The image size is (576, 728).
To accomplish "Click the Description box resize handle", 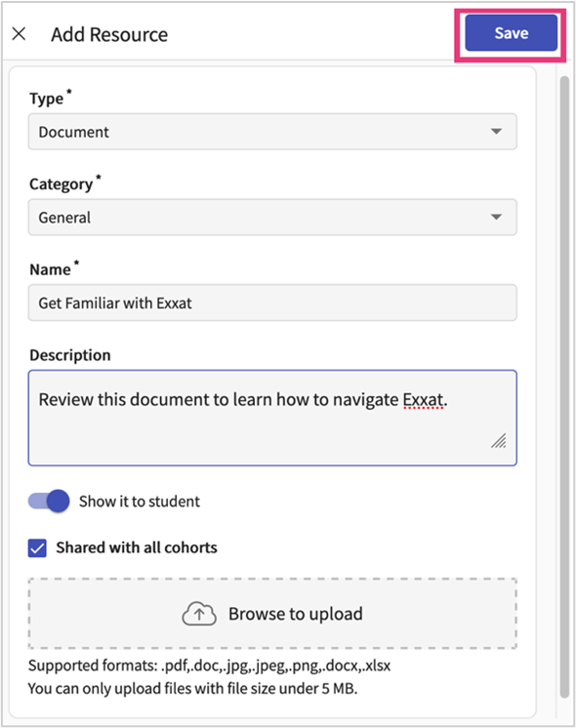I will coord(499,441).
